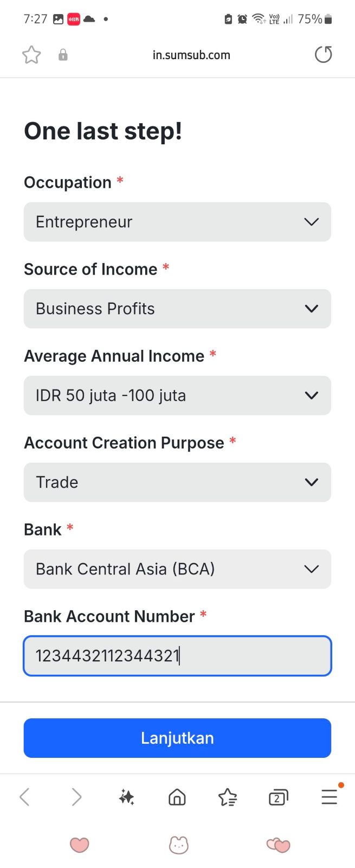The height and width of the screenshot is (868, 355).
Task: Expand the Account Creation Purpose dropdown
Action: click(177, 482)
